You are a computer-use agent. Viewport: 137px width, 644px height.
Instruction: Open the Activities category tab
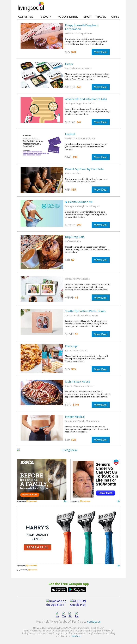pos(26,17)
